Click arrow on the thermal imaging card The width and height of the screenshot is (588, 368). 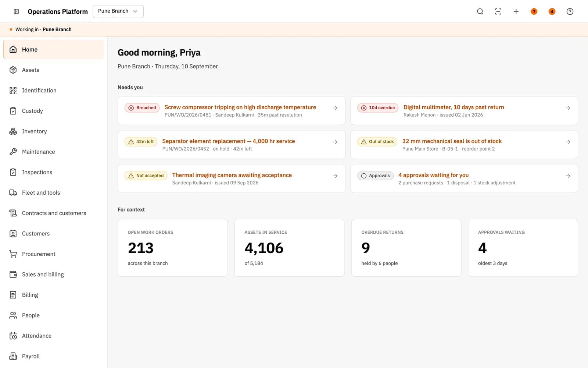click(335, 176)
